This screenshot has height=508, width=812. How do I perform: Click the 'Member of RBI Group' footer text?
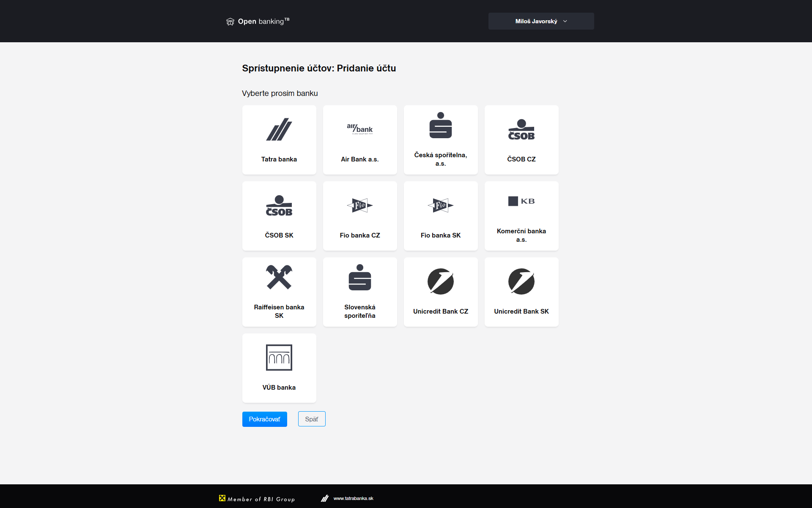click(x=261, y=499)
